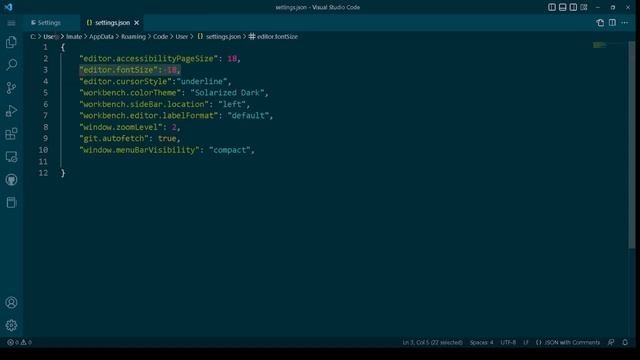640x360 pixels.
Task: Open the editor More Actions menu
Action: 624,23
